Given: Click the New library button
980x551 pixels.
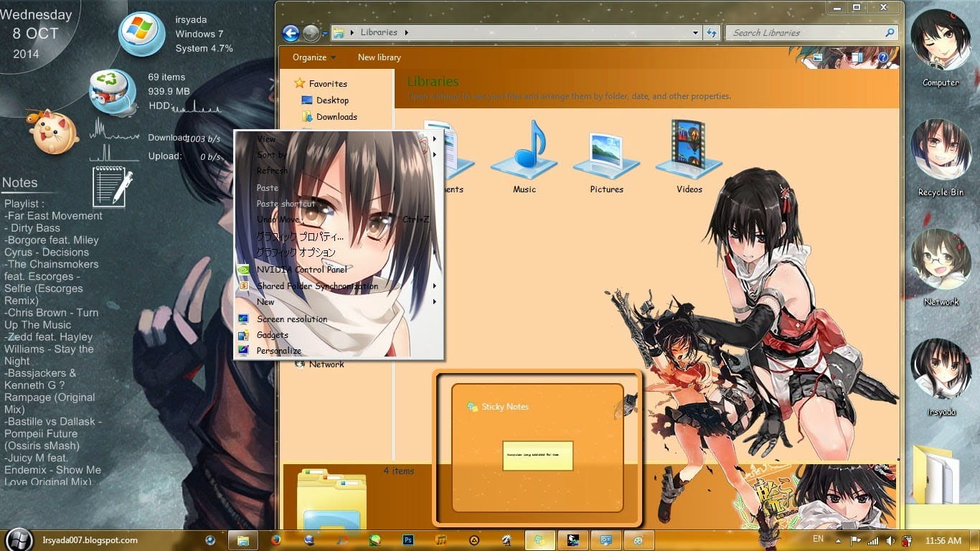Looking at the screenshot, I should point(379,57).
